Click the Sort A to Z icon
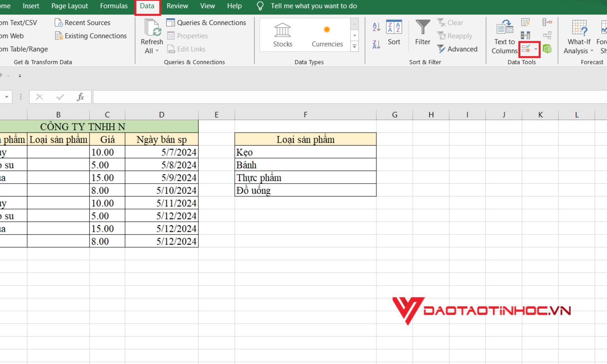The height and width of the screenshot is (364, 607). 376,26
